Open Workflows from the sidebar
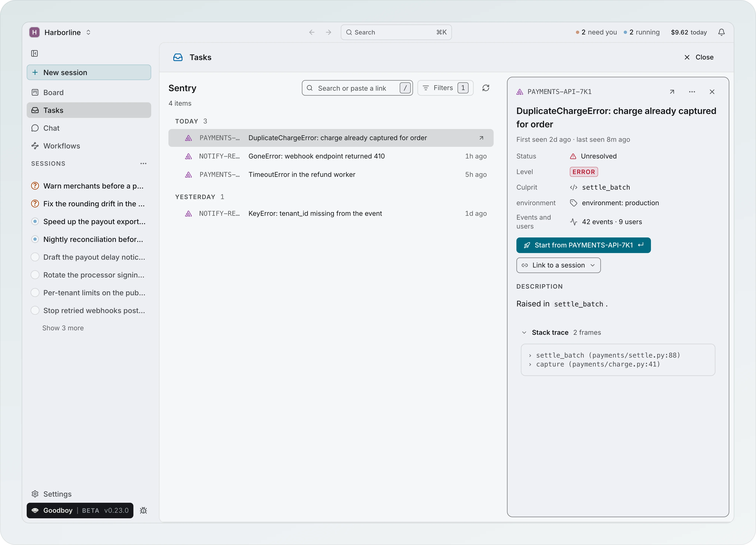Image resolution: width=756 pixels, height=545 pixels. (x=89, y=146)
